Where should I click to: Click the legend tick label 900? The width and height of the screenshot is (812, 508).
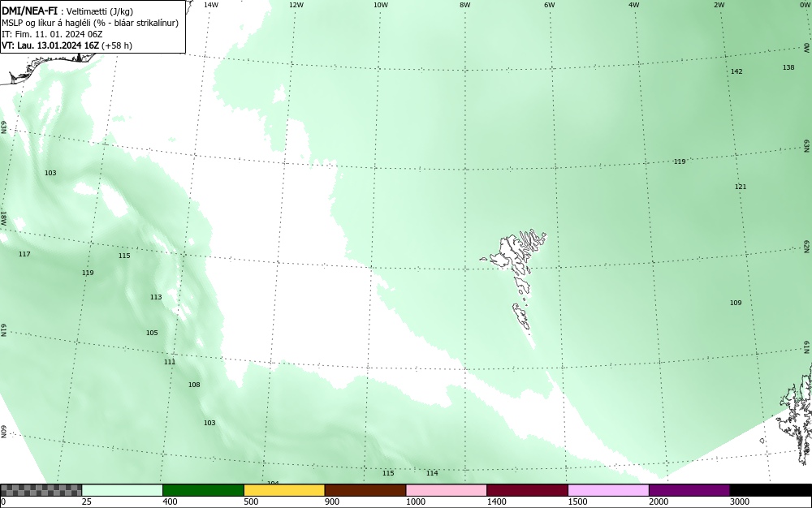click(x=332, y=502)
